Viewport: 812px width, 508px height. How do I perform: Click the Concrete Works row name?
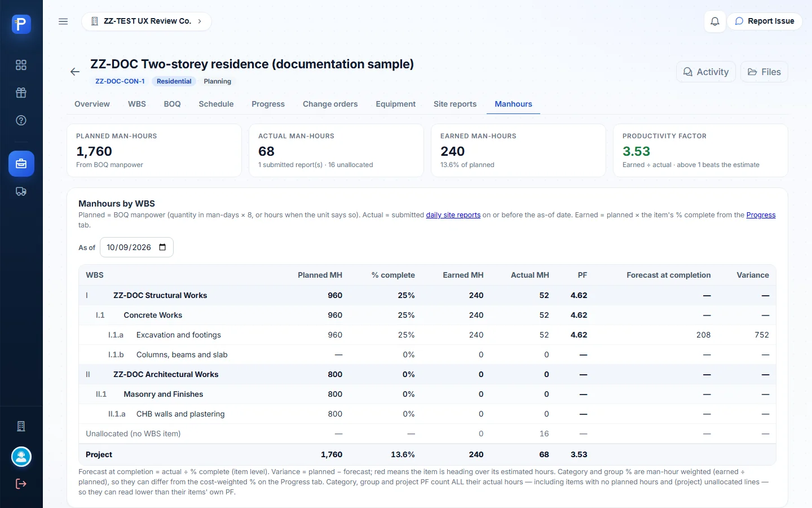[153, 315]
